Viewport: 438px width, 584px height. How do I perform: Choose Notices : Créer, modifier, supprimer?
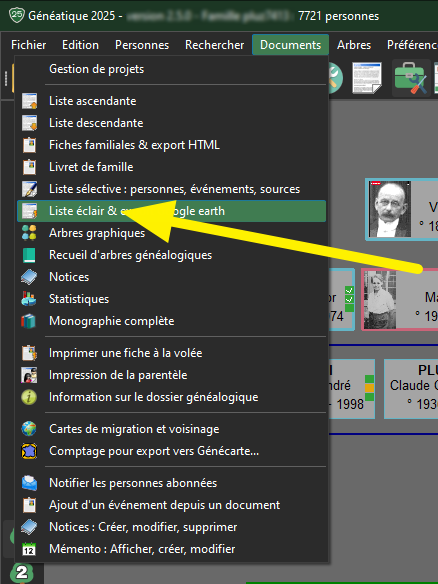143,527
